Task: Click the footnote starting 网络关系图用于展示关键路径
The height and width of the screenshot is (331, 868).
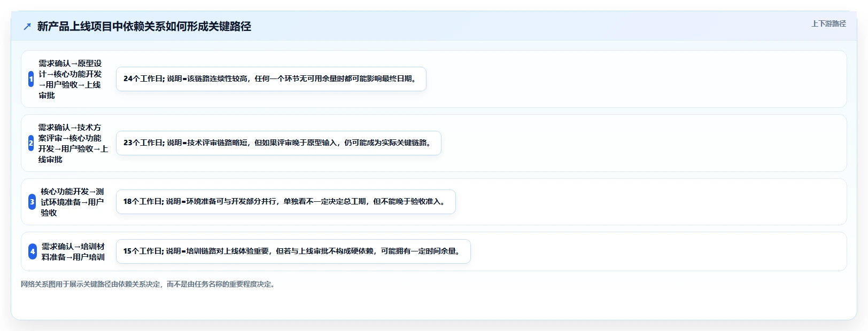Action: 149,284
